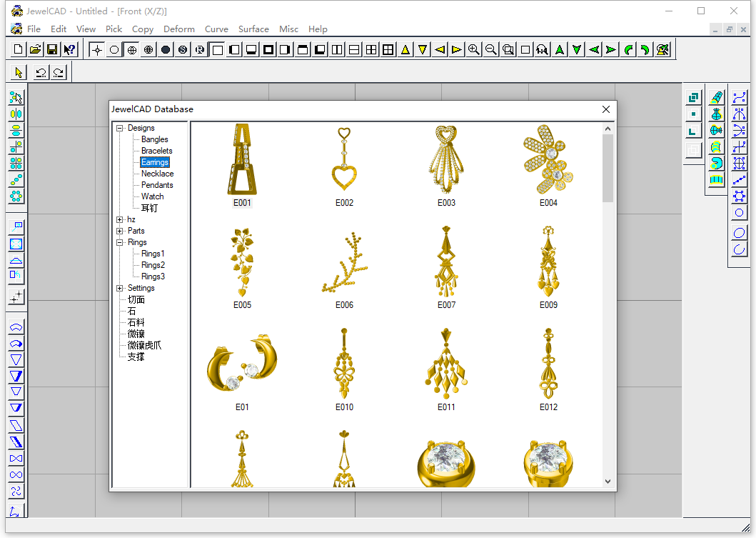756x538 pixels.
Task: Collapse the Designs tree node
Action: coord(119,129)
